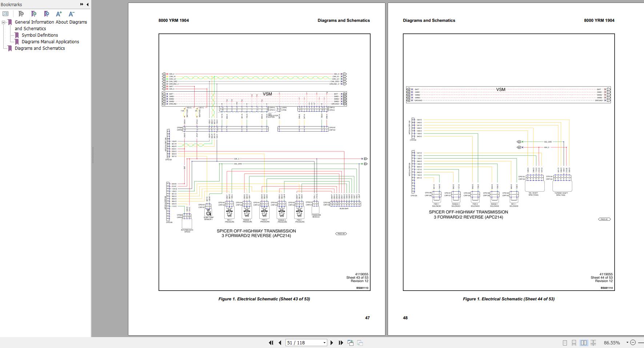Switch to continuous page view mode
Screen dimensions: 644x348
pyautogui.click(x=574, y=343)
